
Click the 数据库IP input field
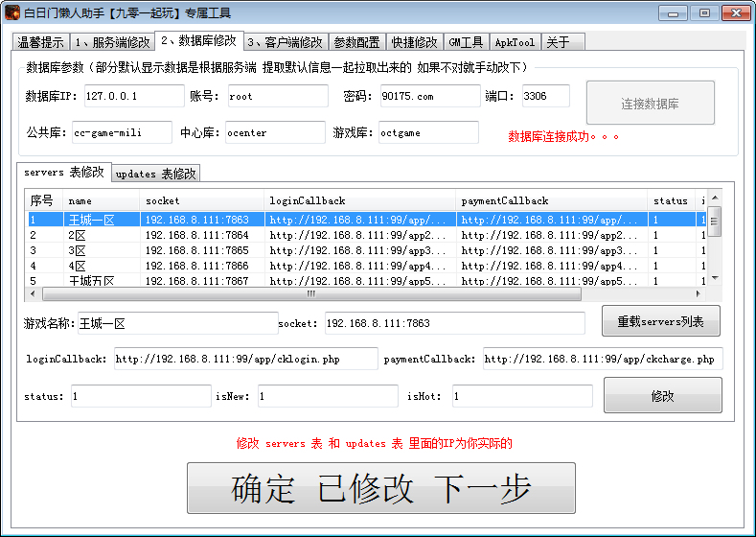pos(133,96)
